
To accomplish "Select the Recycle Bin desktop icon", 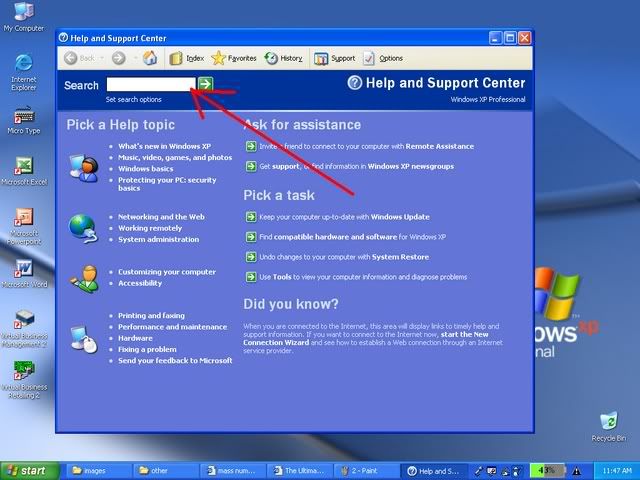I will pyautogui.click(x=609, y=427).
